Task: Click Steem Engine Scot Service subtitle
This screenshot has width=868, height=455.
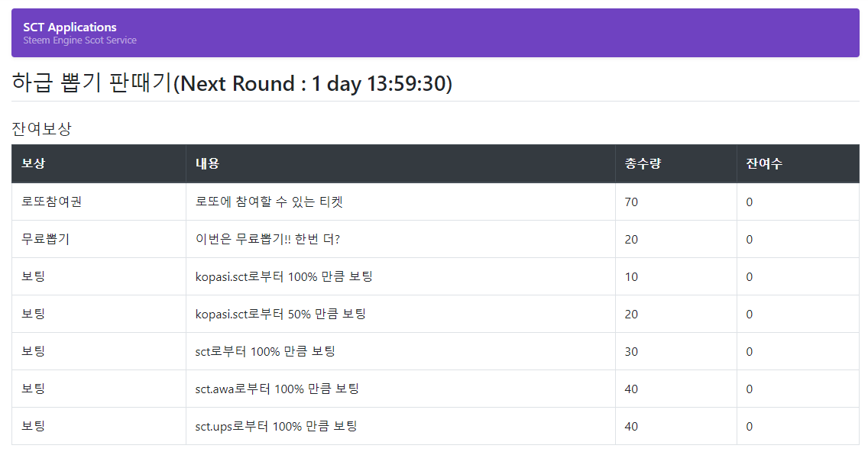Action: coord(79,40)
